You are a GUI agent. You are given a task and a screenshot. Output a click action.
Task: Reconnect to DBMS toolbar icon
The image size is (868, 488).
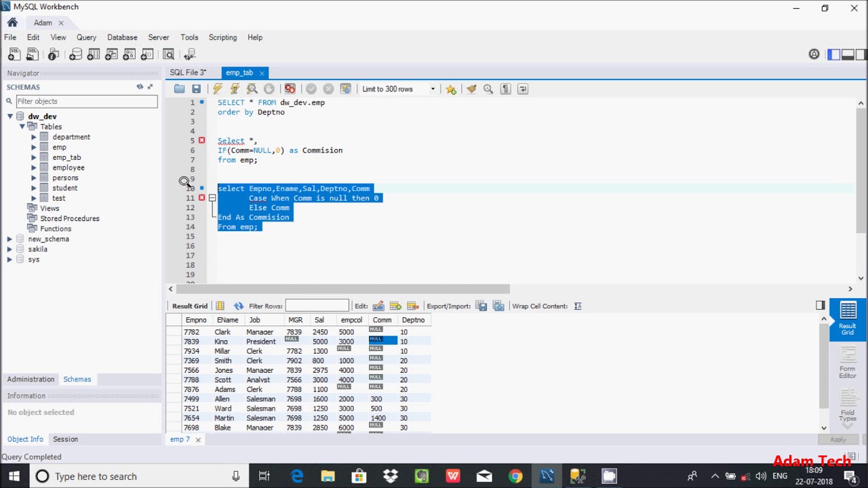coord(190,54)
